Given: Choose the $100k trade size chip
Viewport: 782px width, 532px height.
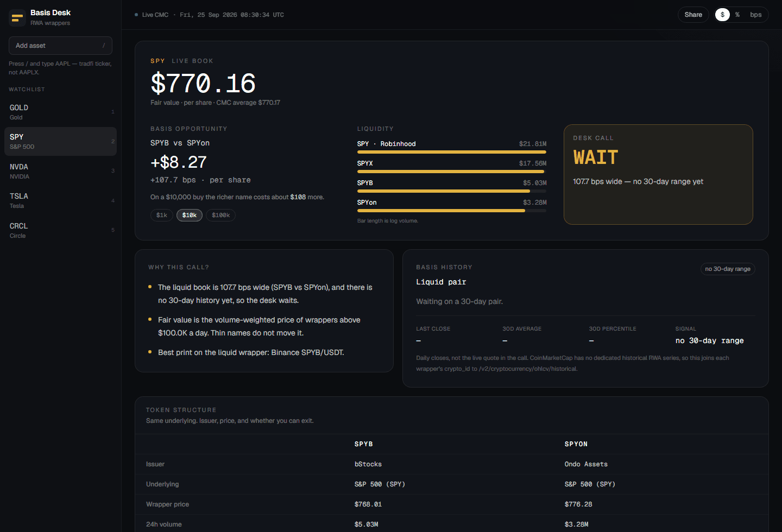Looking at the screenshot, I should [221, 216].
